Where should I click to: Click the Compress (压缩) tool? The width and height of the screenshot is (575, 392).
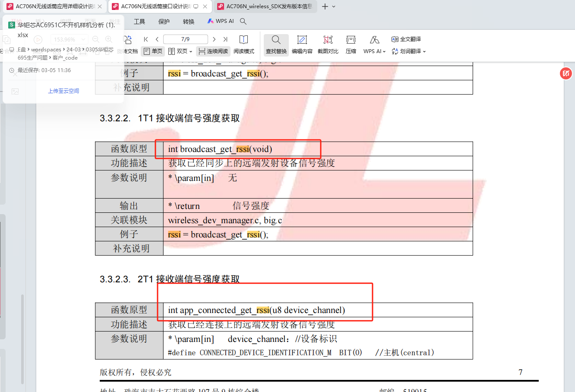coord(351,45)
